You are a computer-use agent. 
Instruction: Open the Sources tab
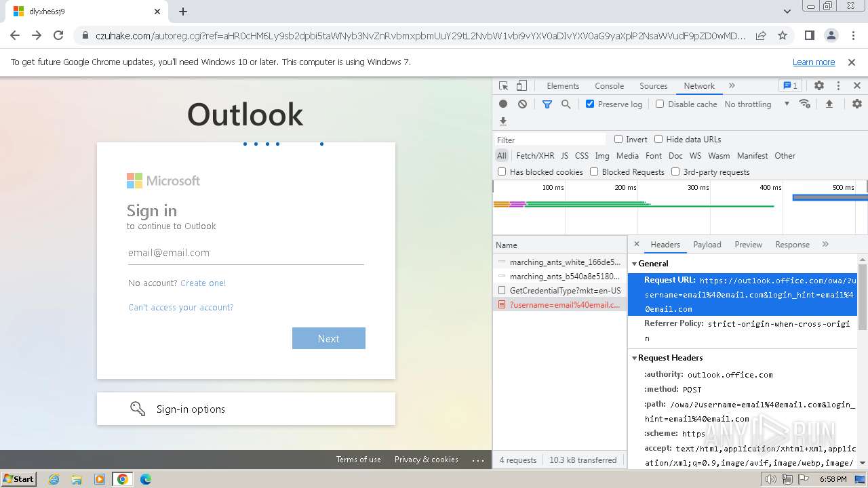tap(654, 86)
